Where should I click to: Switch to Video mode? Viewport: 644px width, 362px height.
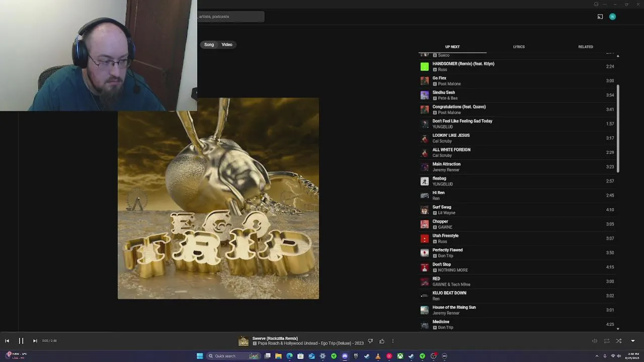click(x=227, y=45)
